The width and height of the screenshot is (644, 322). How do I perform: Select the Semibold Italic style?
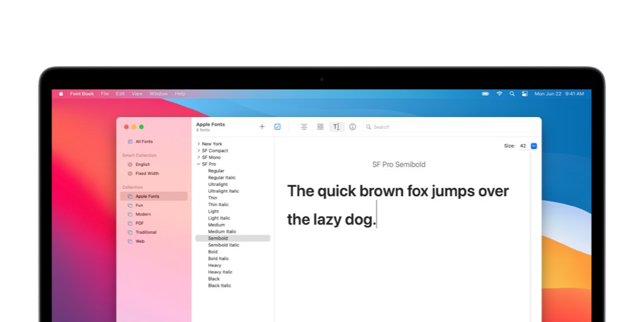223,245
